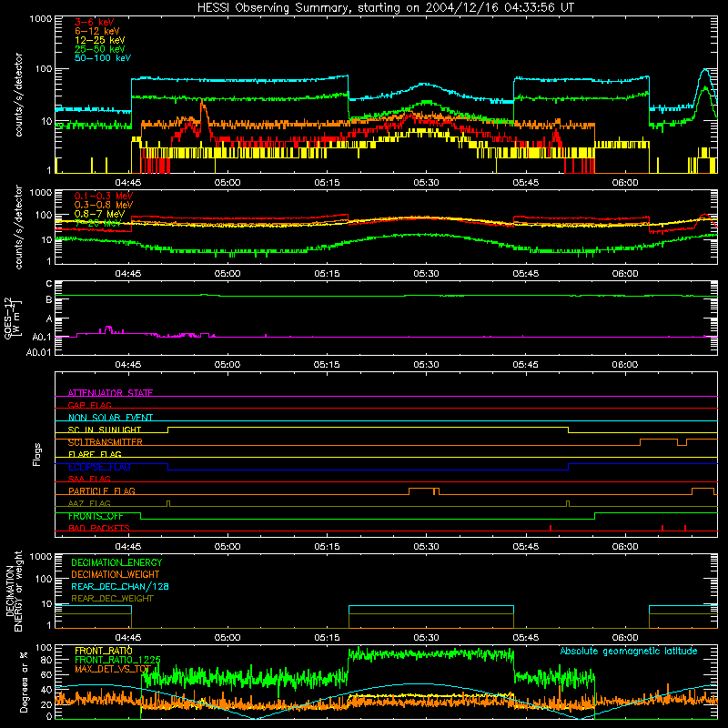Click counts/s/detector axis title of keV panel
Screen dimensions: 728x728
click(18, 95)
